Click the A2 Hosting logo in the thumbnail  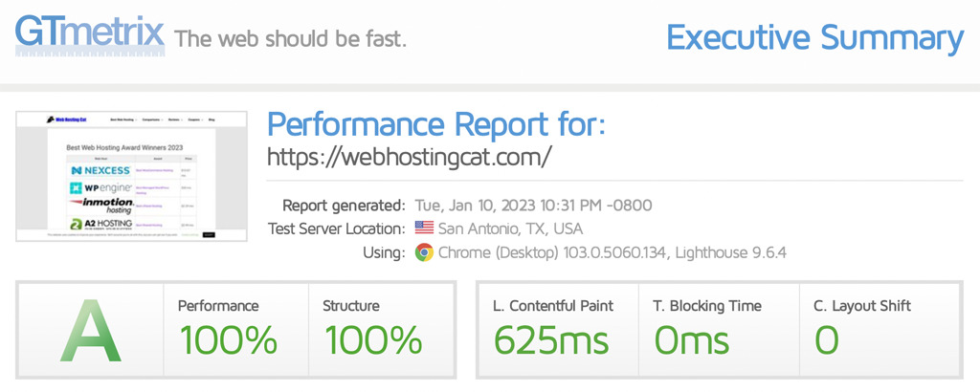point(101,224)
